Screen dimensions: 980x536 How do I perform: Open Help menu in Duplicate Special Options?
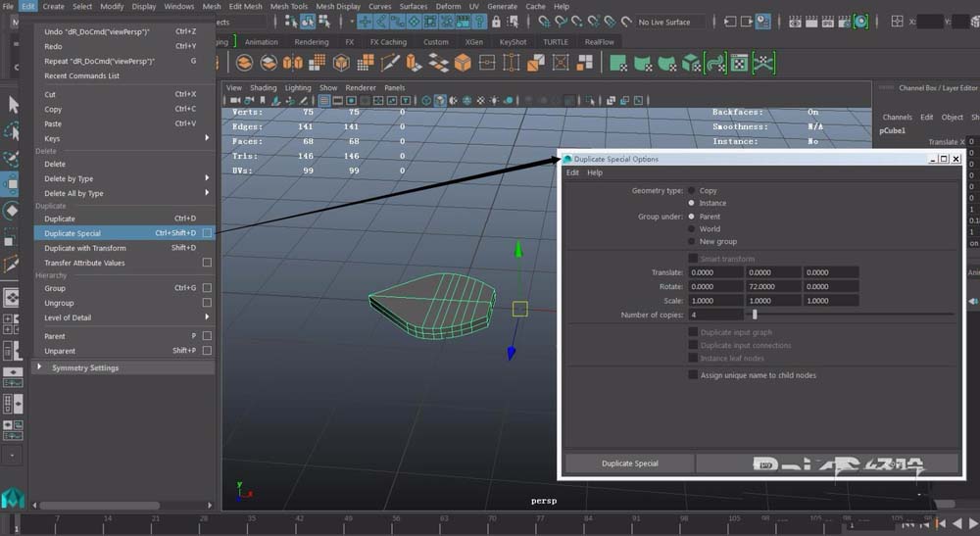595,172
